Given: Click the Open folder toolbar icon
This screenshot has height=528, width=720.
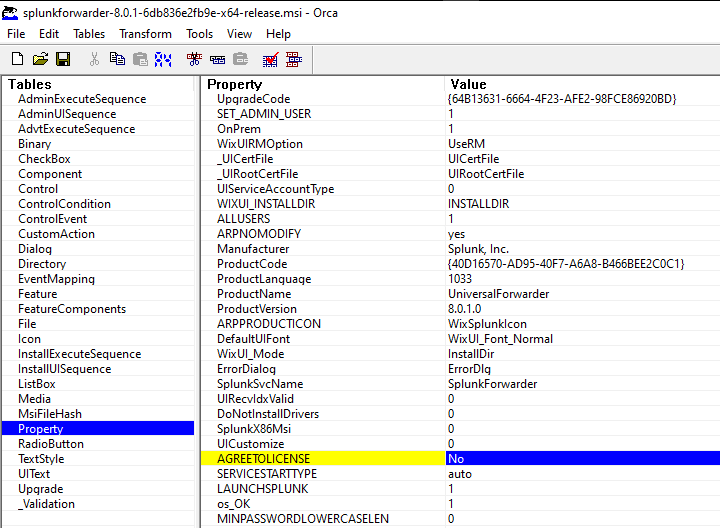Looking at the screenshot, I should 40,60.
